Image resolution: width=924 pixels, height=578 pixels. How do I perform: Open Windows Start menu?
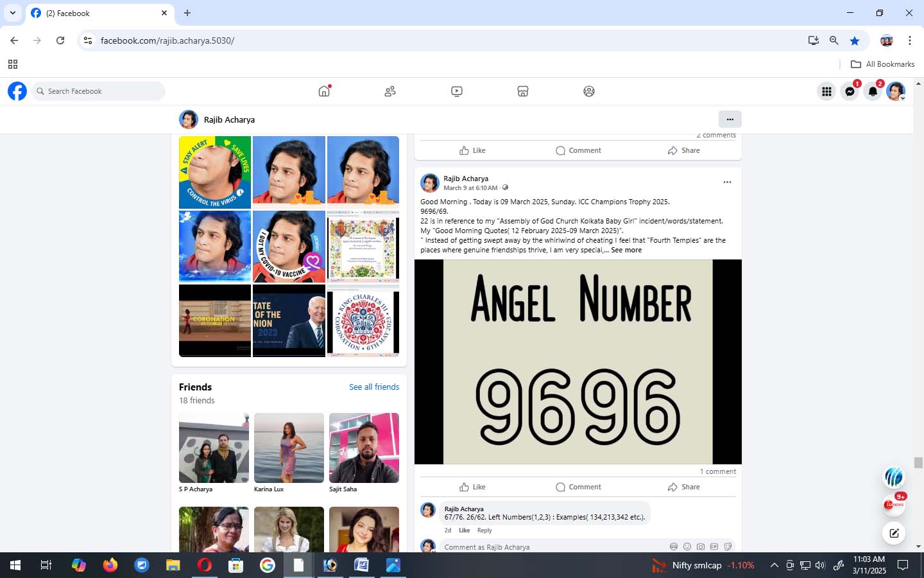pos(15,565)
